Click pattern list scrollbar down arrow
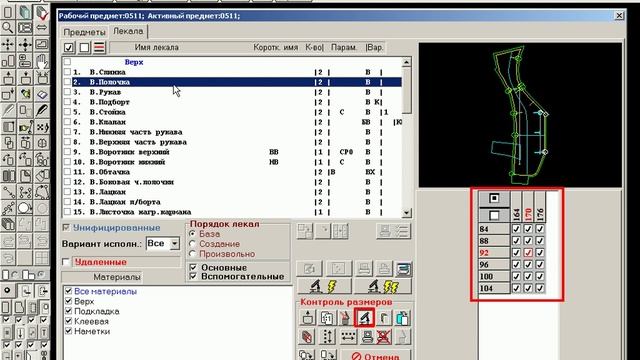The height and width of the screenshot is (360, 640). [x=406, y=213]
